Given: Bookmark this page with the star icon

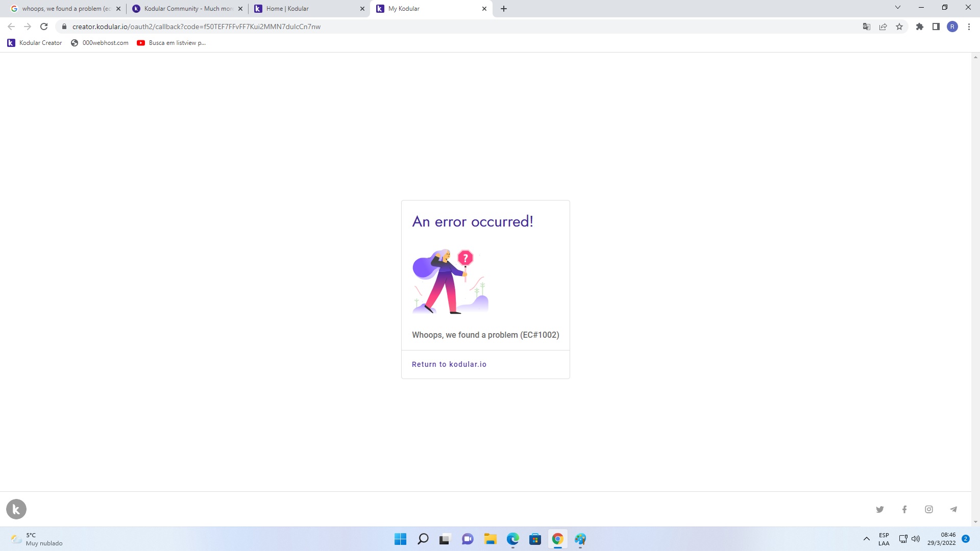Looking at the screenshot, I should 899,27.
